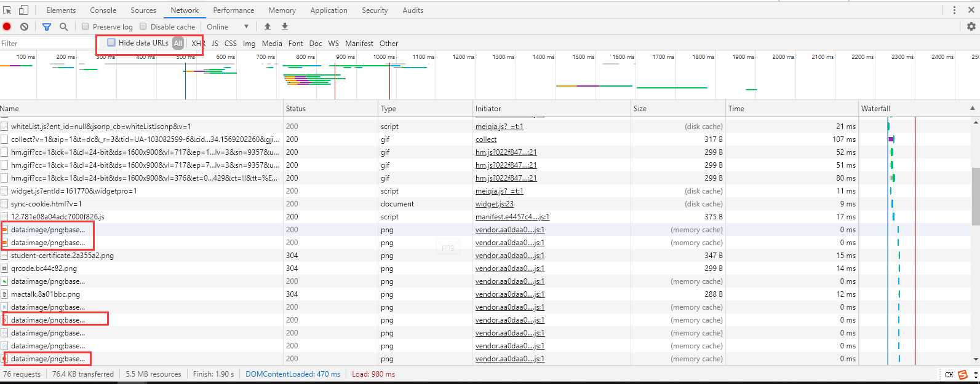
Task: Toggle the filter funnel icon
Action: 47,26
